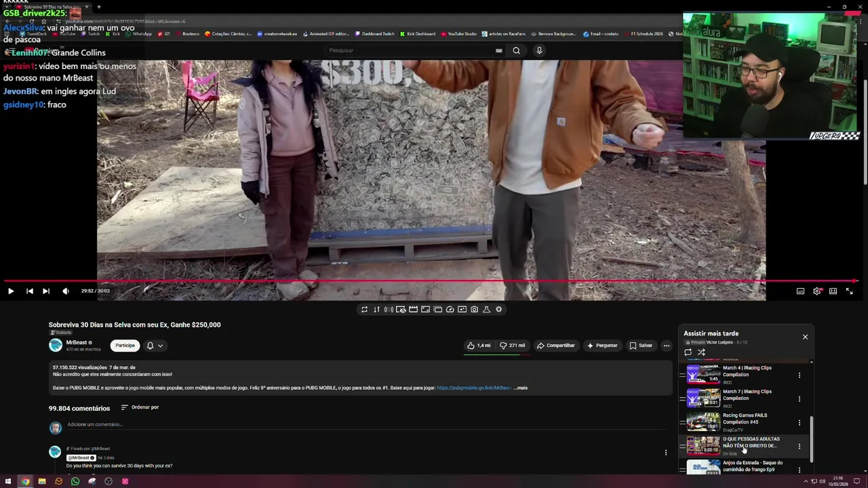
Task: Open WhatsApp in Windows taskbar
Action: click(x=75, y=481)
